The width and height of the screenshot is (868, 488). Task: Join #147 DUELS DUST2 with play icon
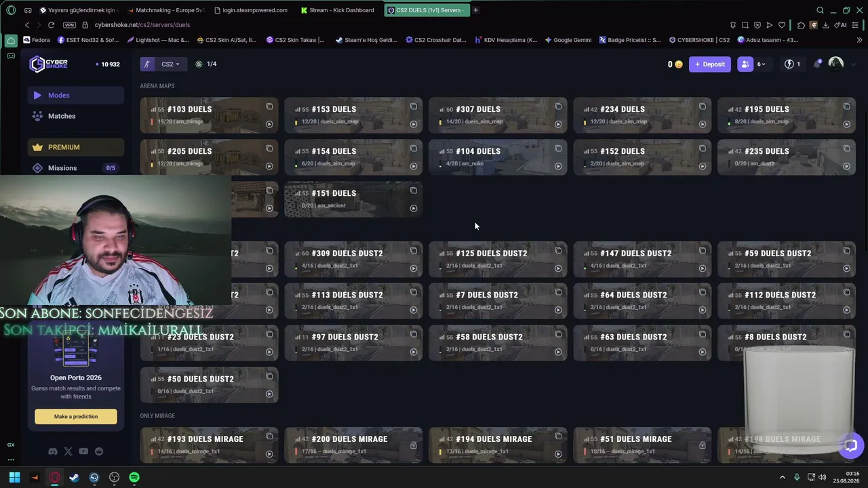point(703,268)
